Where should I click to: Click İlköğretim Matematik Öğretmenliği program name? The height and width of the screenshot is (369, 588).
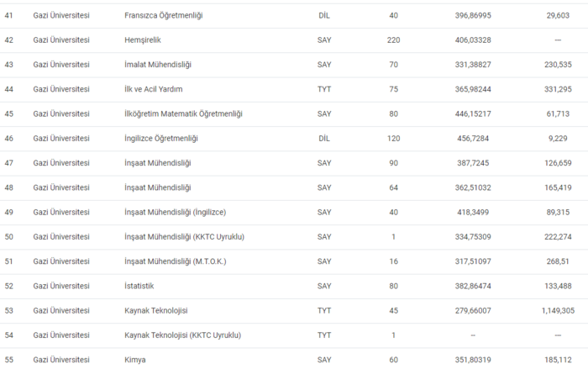(183, 113)
